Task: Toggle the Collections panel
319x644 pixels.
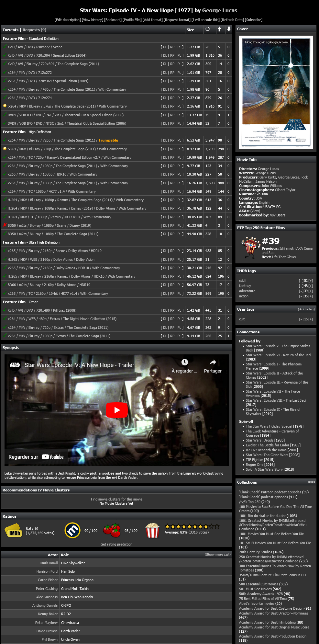Action: click(x=311, y=482)
